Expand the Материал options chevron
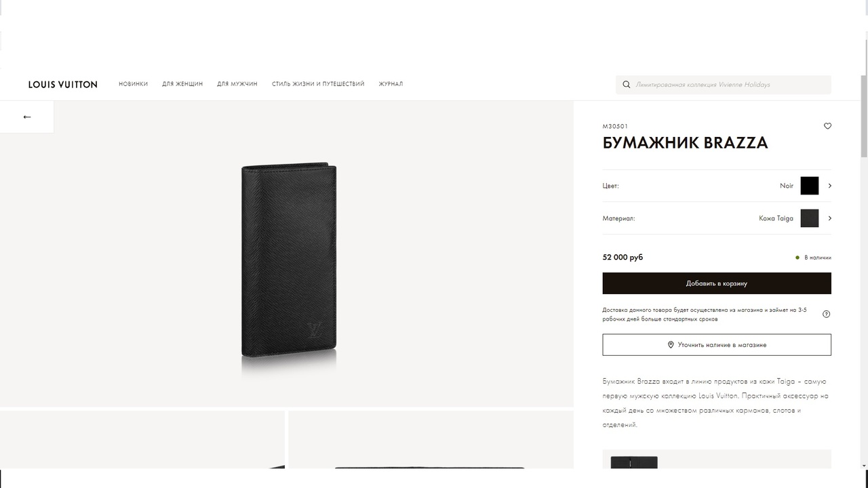Screen dimensions: 868x488 829,218
